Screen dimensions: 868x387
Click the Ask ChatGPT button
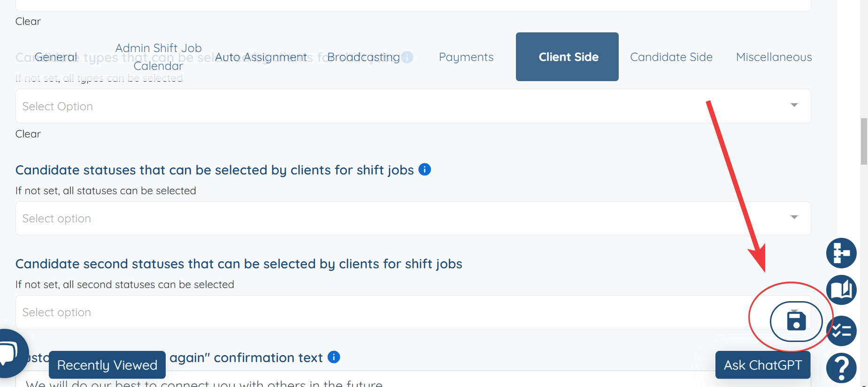[x=763, y=365]
